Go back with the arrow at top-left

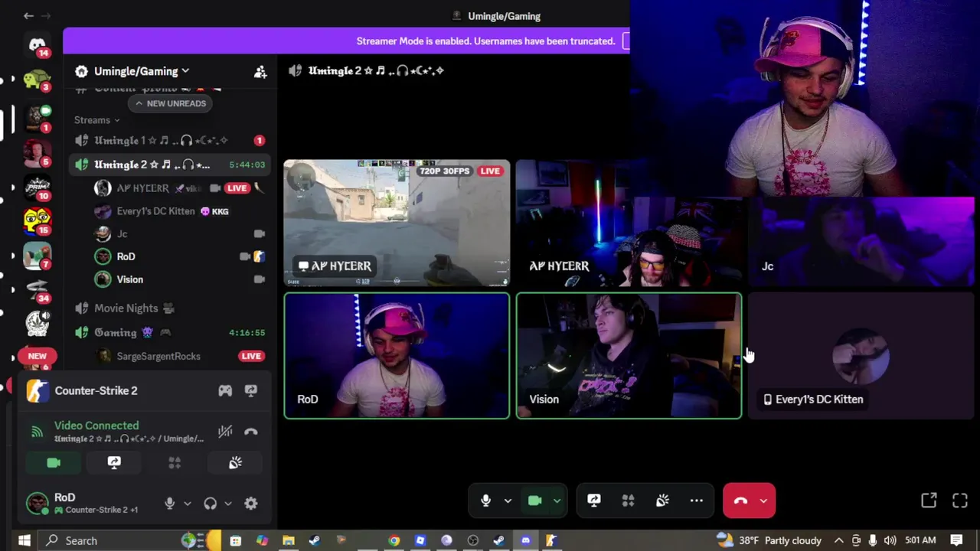28,15
